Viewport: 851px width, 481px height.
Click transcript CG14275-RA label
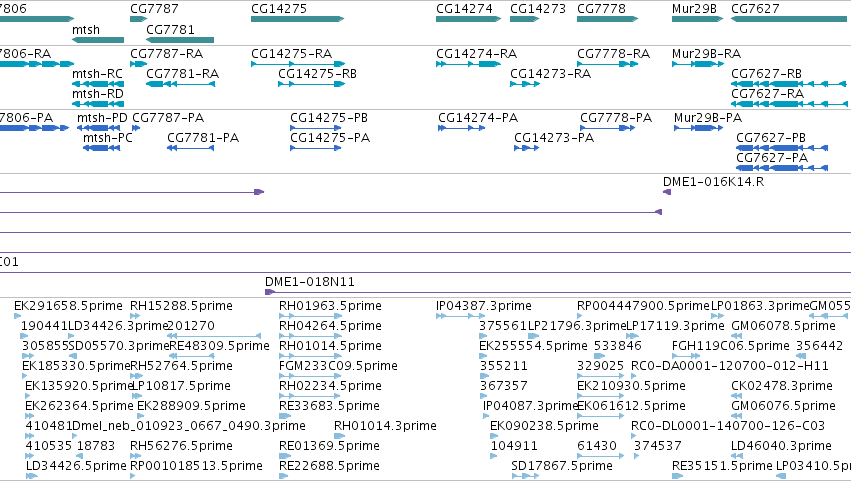pyautogui.click(x=291, y=54)
